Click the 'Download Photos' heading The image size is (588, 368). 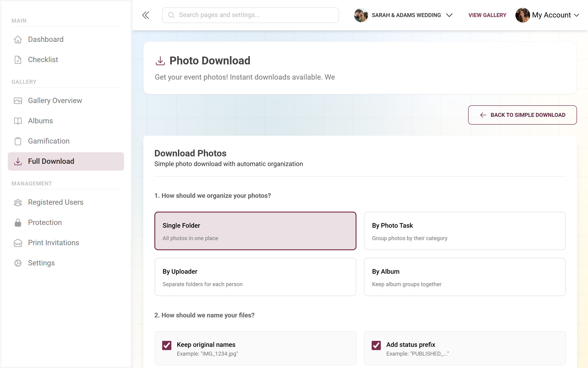click(x=190, y=153)
